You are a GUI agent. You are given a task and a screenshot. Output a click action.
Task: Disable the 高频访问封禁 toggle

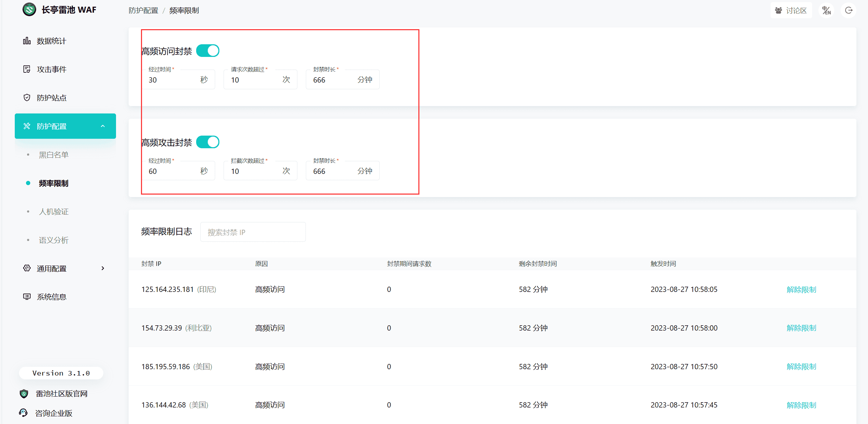(x=208, y=51)
